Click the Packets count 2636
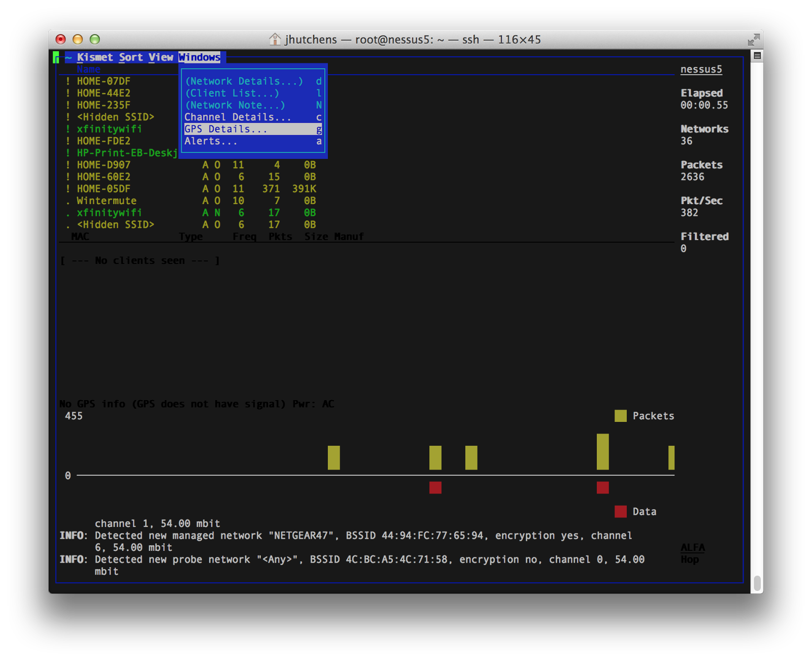Image resolution: width=812 pixels, height=661 pixels. tap(693, 177)
